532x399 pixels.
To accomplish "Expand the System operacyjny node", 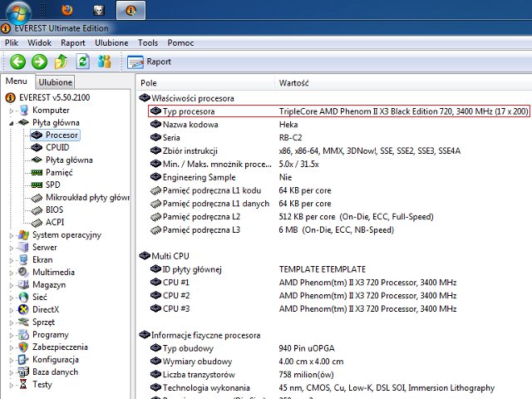I will pyautogui.click(x=12, y=235).
